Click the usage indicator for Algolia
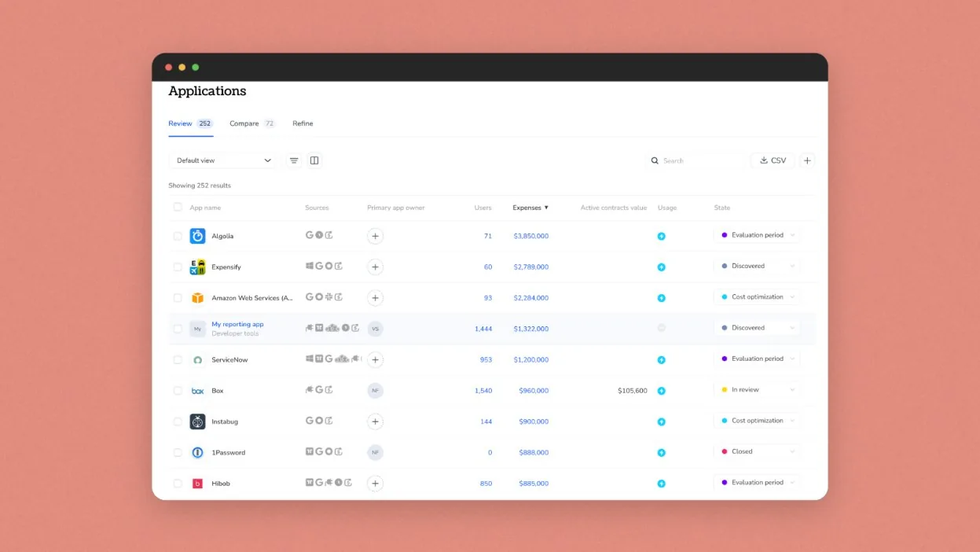Screen dimensions: 980x552 coord(661,236)
